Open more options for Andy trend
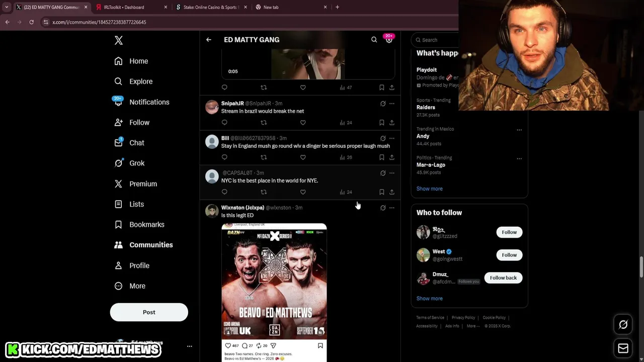The height and width of the screenshot is (362, 644). (519, 130)
